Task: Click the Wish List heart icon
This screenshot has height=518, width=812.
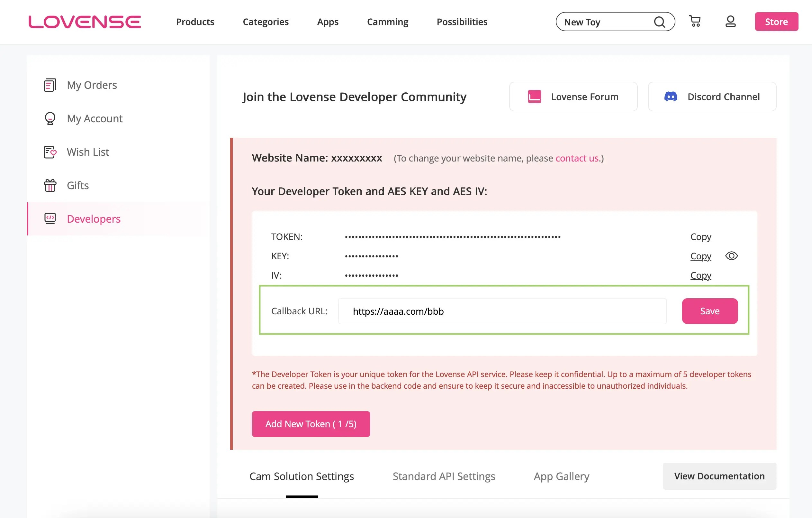Action: tap(50, 152)
